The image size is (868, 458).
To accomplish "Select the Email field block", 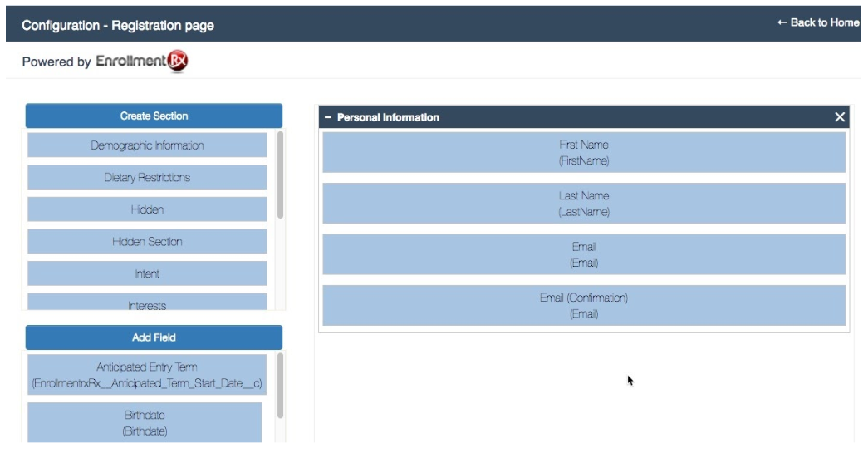I will (x=583, y=254).
